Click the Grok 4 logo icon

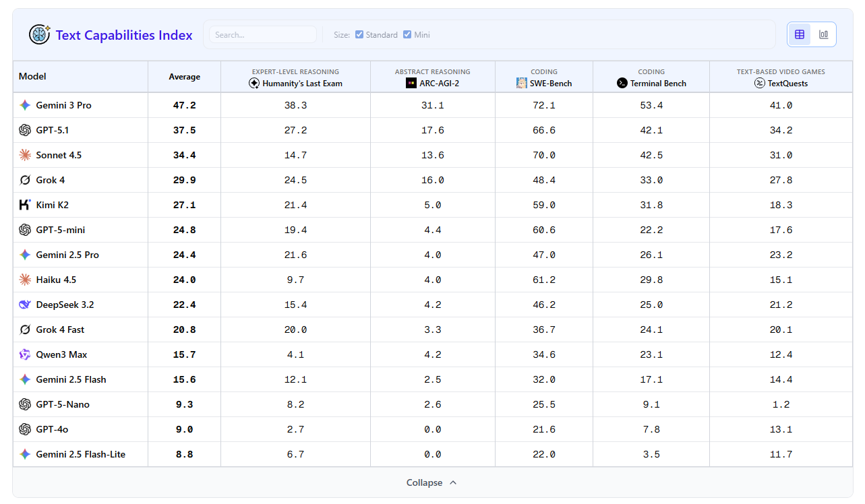pos(25,180)
